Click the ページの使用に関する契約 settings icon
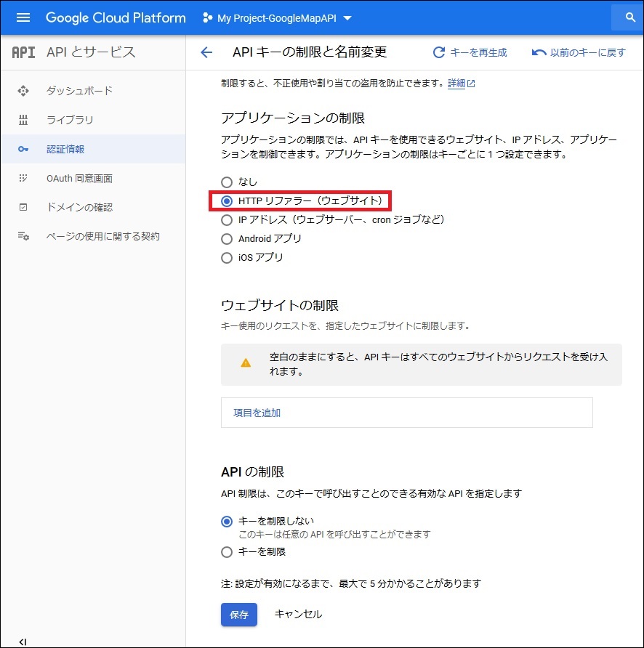644x648 pixels. click(23, 236)
